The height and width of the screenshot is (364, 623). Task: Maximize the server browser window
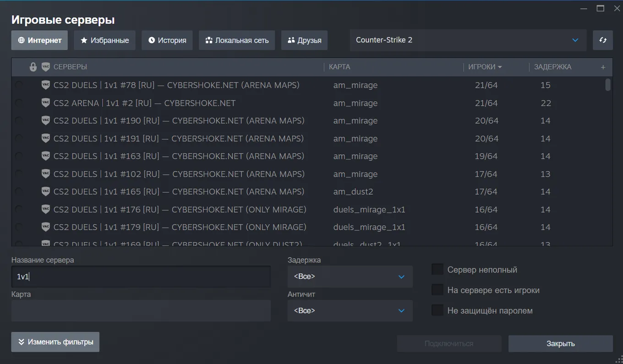pyautogui.click(x=600, y=8)
